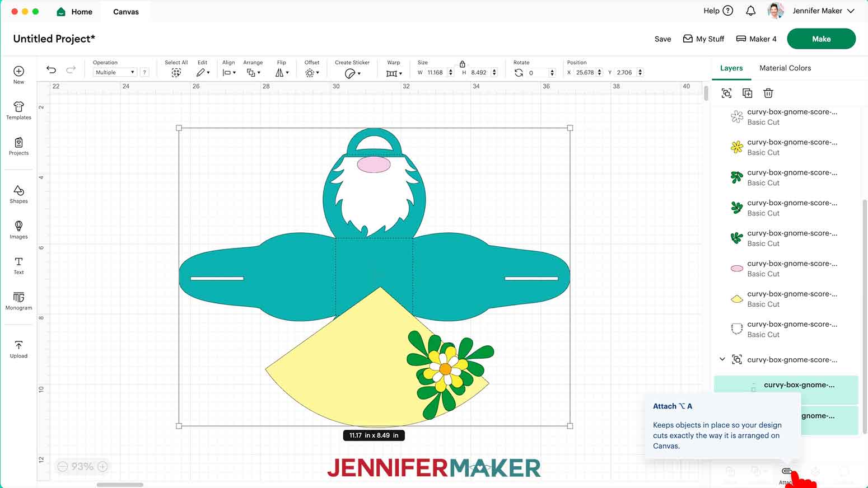Viewport: 868px width, 488px height.
Task: Open the Edit pencil dropdown
Action: tap(203, 73)
